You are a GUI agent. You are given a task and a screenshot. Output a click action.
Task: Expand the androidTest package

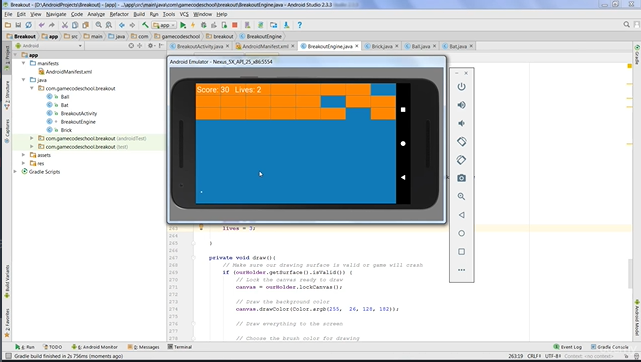tap(31, 138)
